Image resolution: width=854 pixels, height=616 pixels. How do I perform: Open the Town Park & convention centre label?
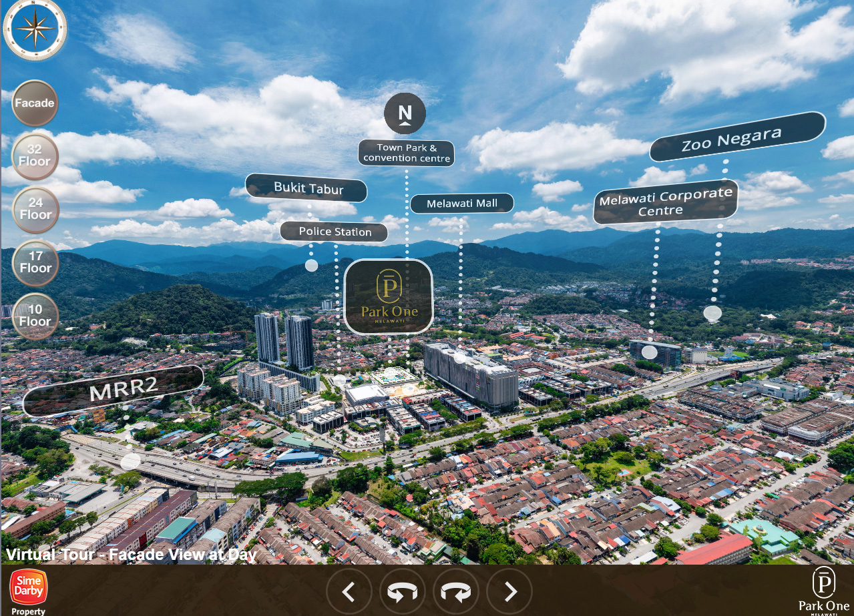(x=407, y=153)
